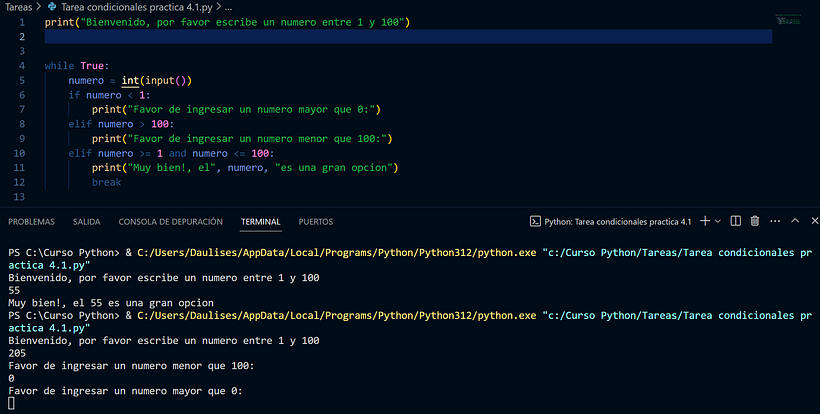Image resolution: width=820 pixels, height=414 pixels.
Task: Click breadcrumb ellipsis symbol entry
Action: [x=229, y=8]
